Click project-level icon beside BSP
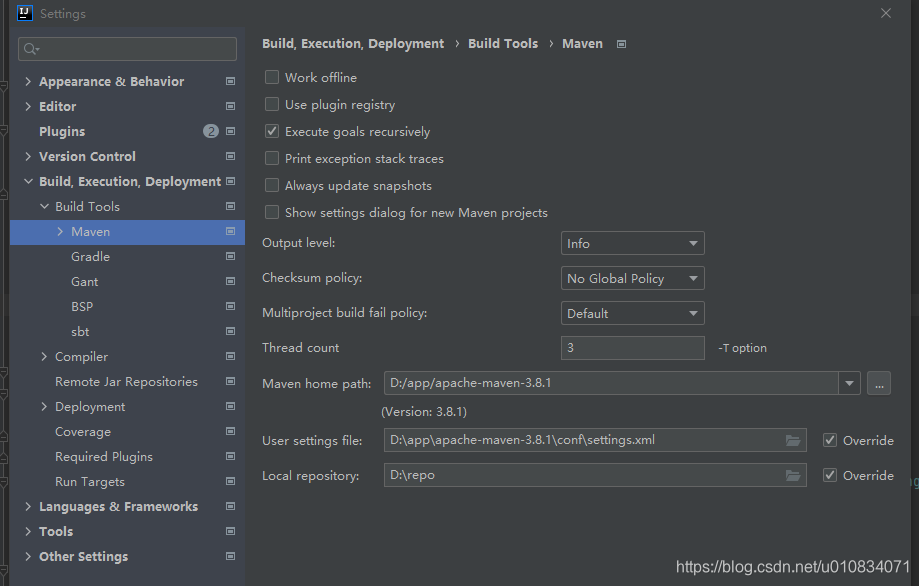The width and height of the screenshot is (919, 586). pyautogui.click(x=230, y=306)
